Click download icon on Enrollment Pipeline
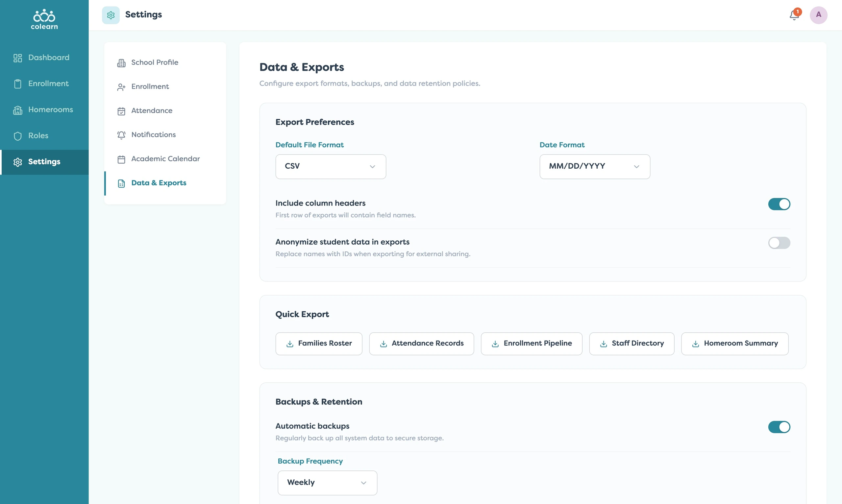Screen dimensions: 842x504 tap(495, 344)
